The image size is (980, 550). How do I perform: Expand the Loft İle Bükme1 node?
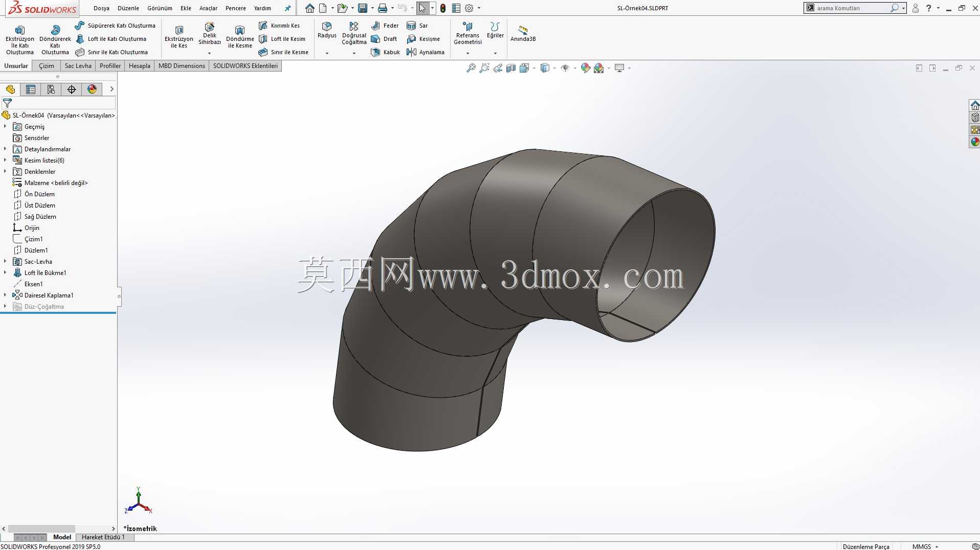pos(5,272)
